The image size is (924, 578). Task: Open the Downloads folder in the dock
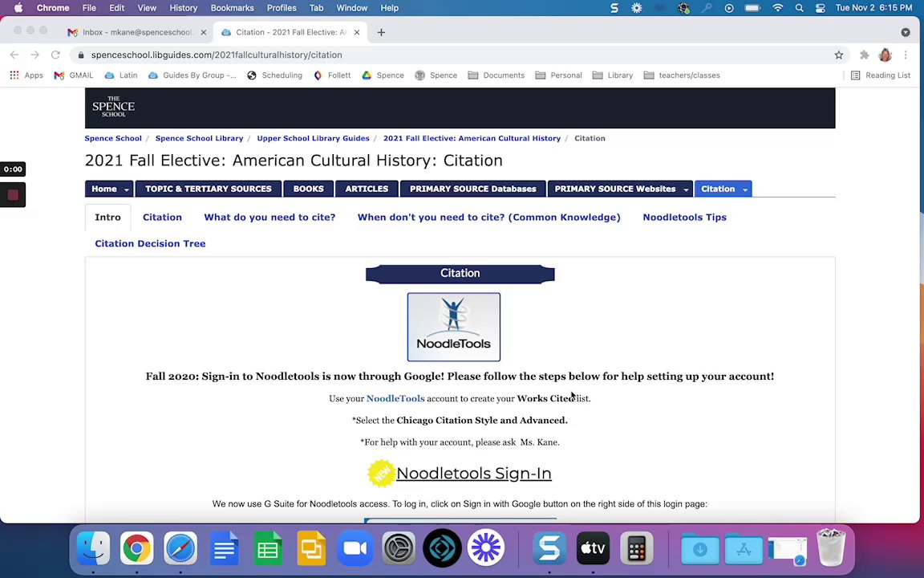(x=700, y=548)
